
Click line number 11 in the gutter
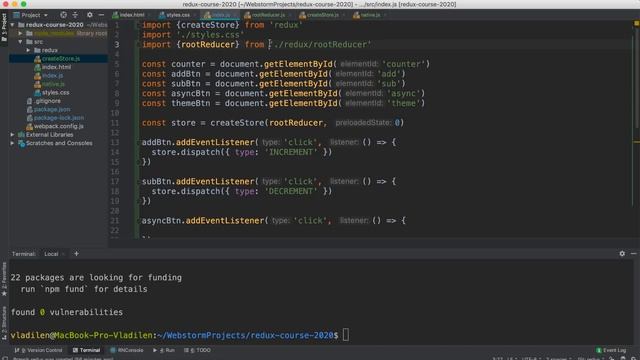point(115,123)
